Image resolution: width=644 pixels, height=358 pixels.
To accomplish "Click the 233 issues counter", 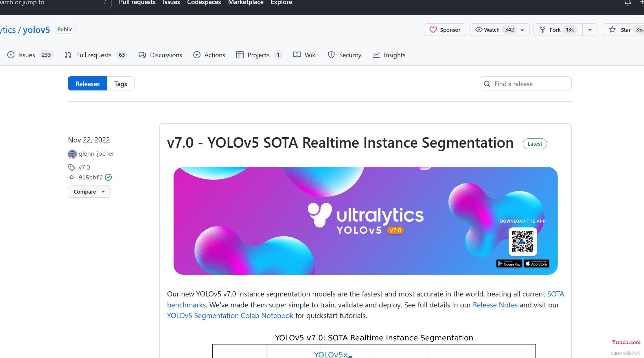I will point(46,55).
